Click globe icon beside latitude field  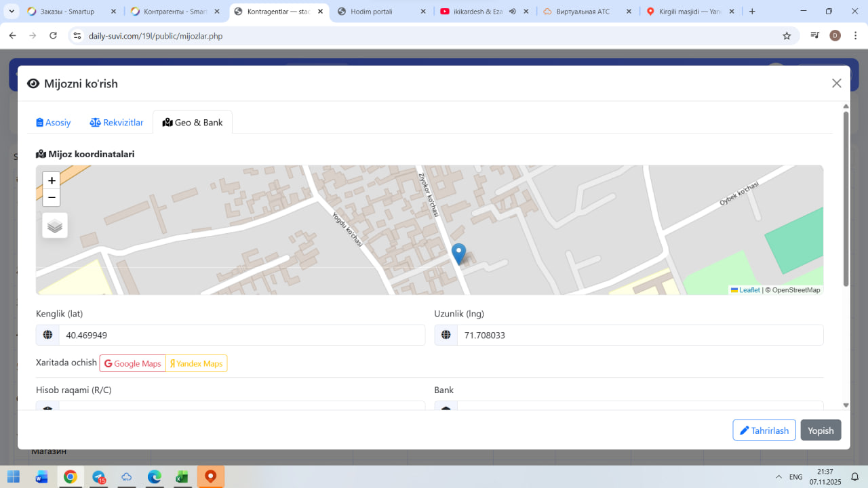click(47, 335)
